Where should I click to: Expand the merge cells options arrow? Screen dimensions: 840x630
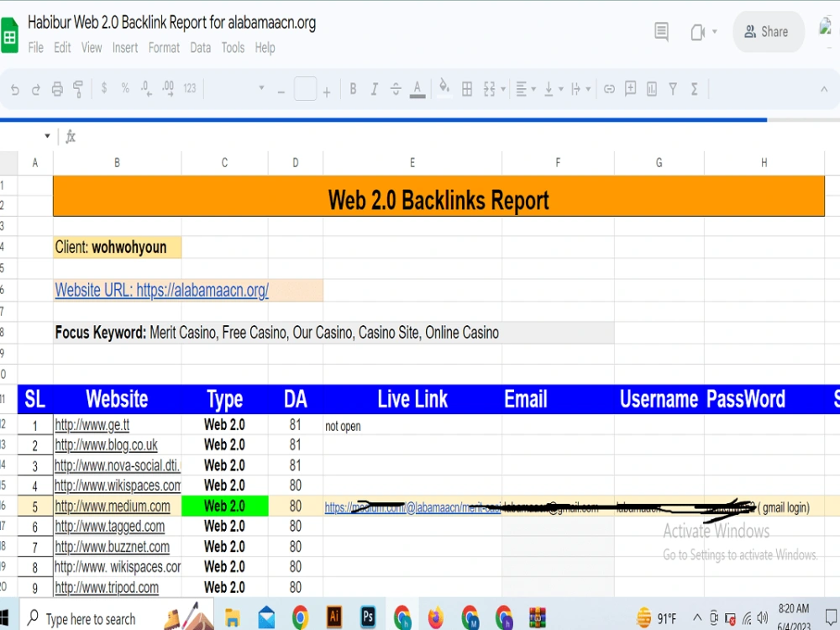point(503,89)
